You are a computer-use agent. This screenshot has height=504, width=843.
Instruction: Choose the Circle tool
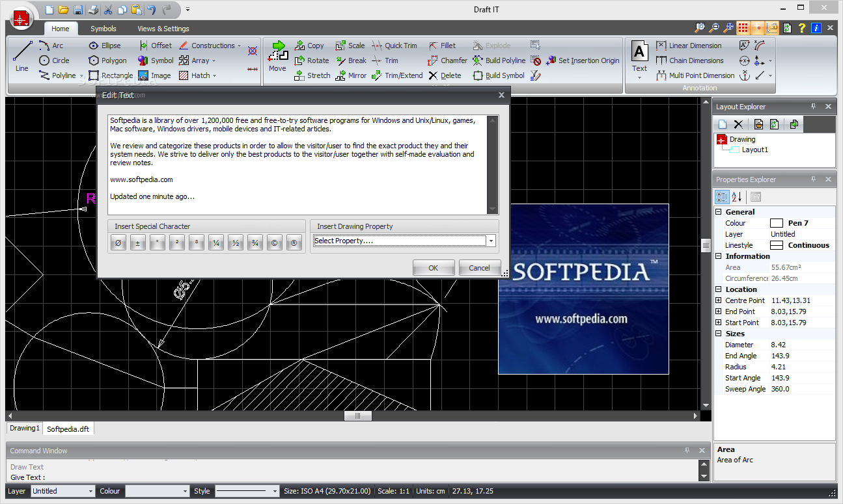pyautogui.click(x=54, y=60)
